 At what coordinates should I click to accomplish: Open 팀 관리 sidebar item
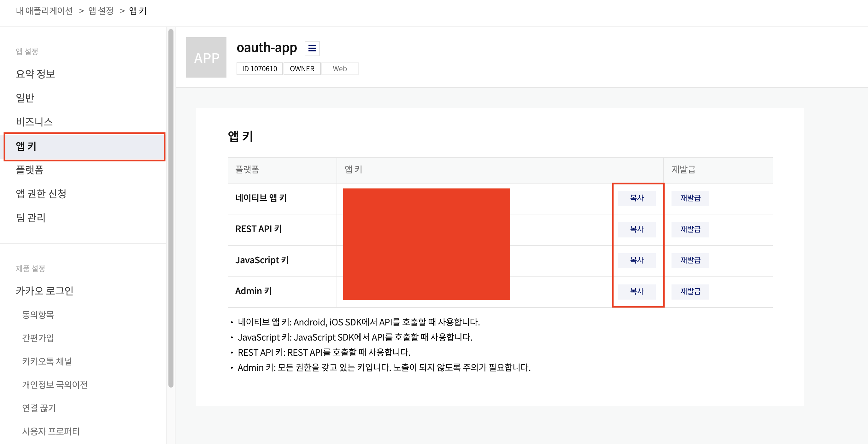tap(31, 218)
